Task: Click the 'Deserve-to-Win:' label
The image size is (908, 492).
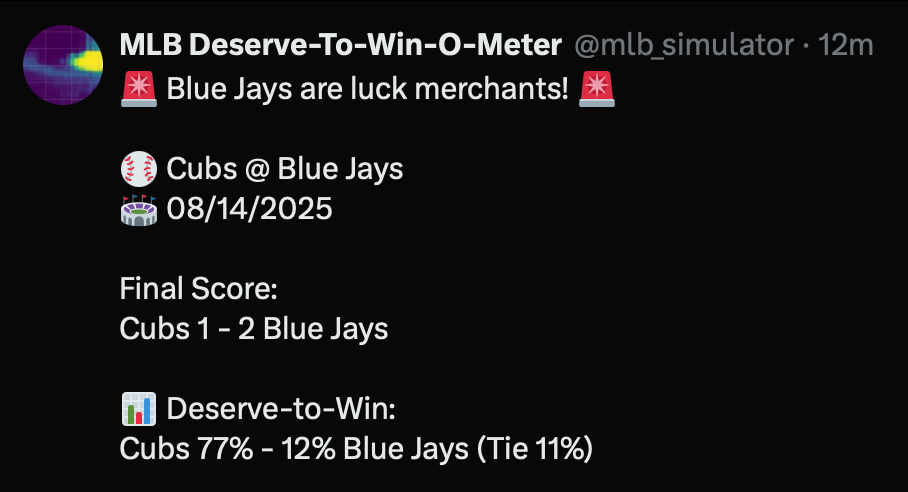Action: pos(283,409)
